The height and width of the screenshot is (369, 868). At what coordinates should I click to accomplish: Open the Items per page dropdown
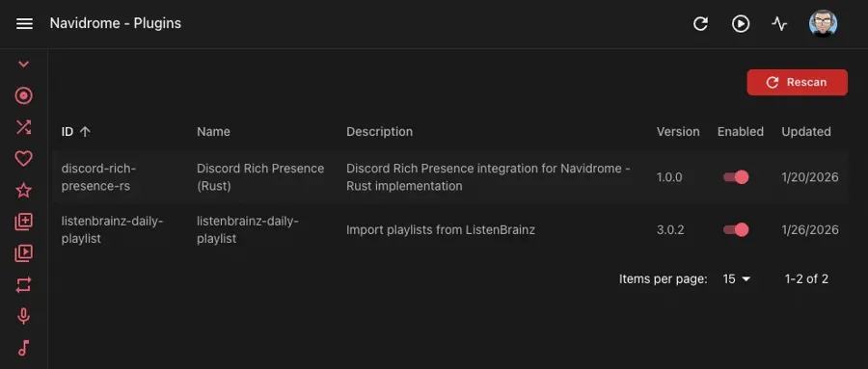[737, 278]
